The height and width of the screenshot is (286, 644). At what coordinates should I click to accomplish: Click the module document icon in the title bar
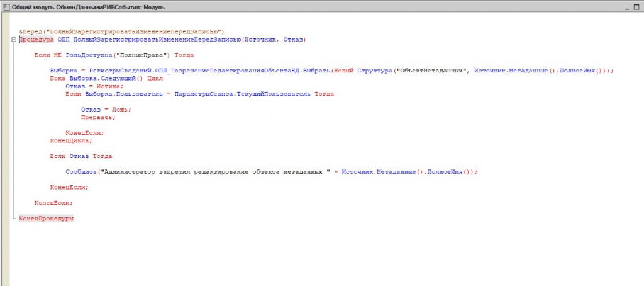(6, 8)
